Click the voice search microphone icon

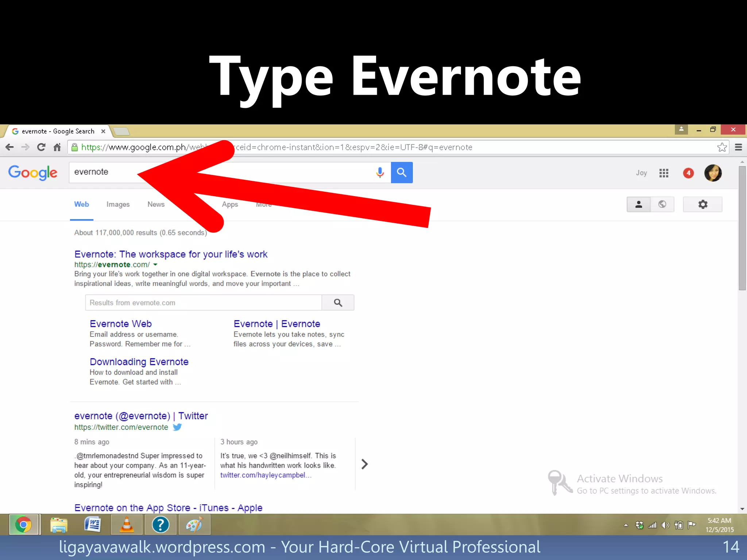(x=380, y=172)
